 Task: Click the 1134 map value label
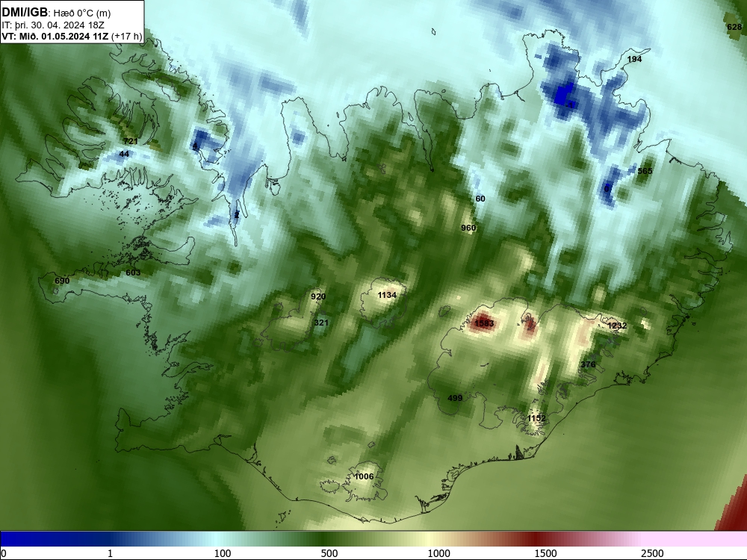387,295
